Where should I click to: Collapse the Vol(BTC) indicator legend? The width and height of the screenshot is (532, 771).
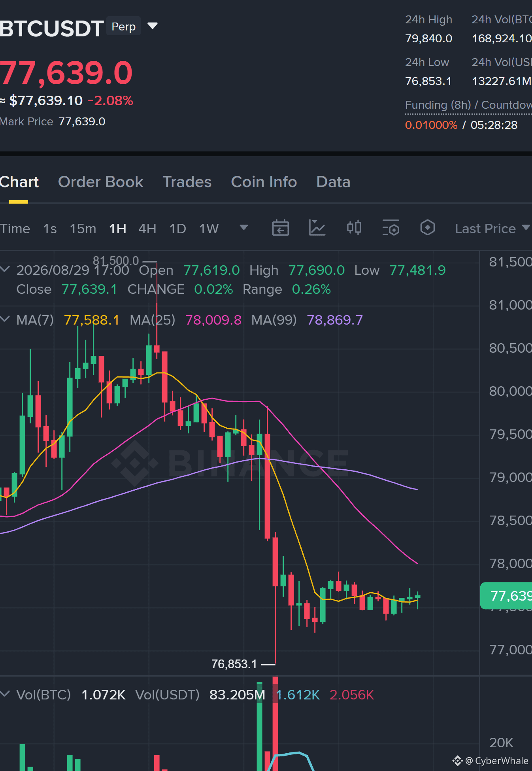5,694
